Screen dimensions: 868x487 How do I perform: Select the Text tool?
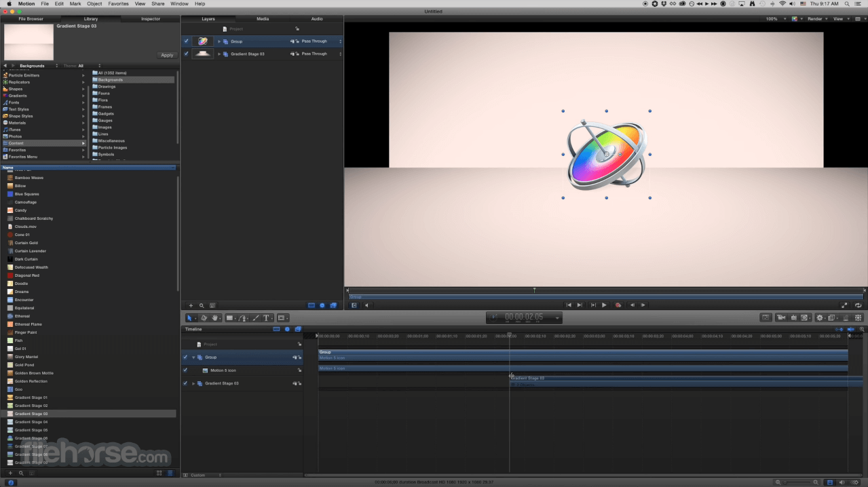point(266,317)
